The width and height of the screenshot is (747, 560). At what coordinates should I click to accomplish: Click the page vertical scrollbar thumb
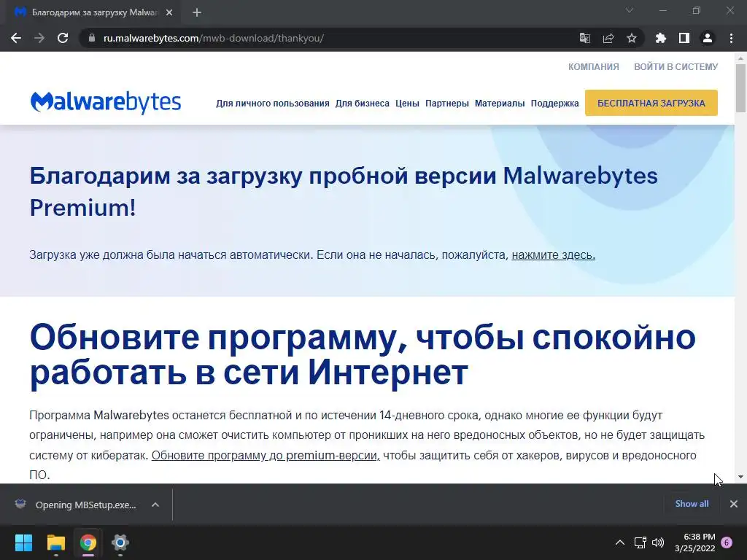click(x=740, y=88)
